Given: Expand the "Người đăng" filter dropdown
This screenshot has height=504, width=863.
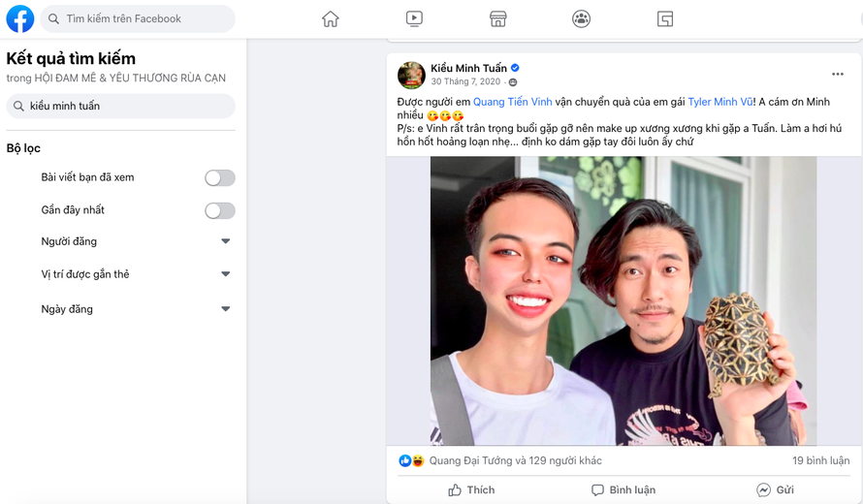Looking at the screenshot, I should [225, 241].
